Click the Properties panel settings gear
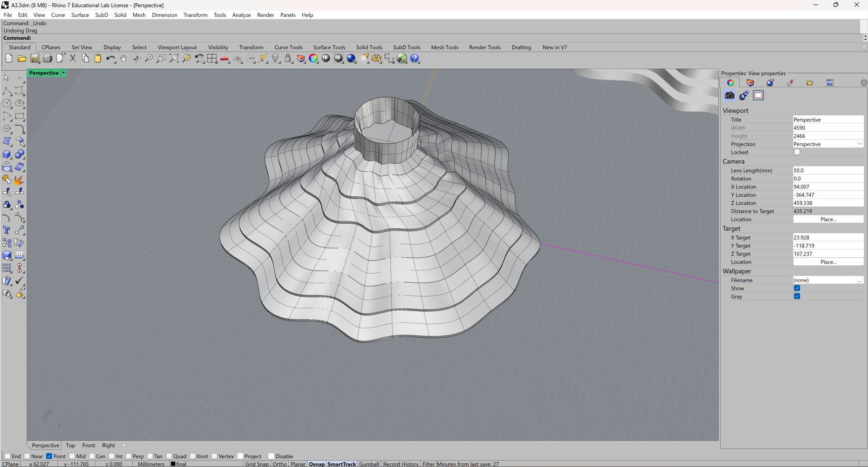868x467 pixels. (x=863, y=83)
